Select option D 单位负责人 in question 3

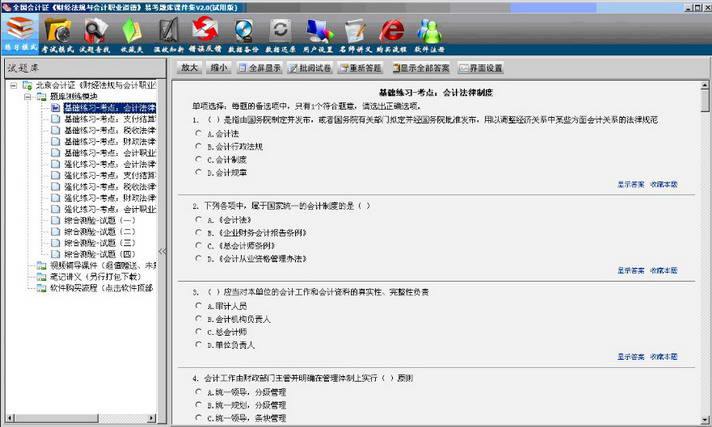click(198, 344)
